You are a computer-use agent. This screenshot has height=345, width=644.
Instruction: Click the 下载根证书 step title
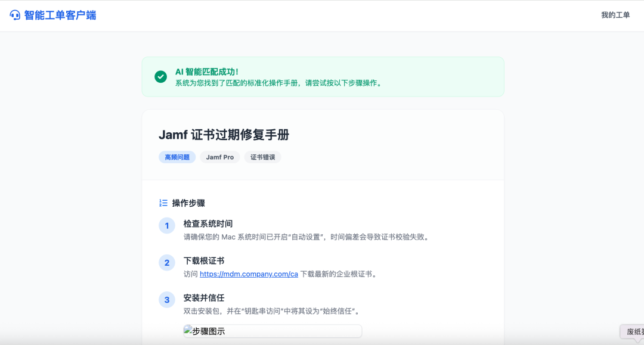coord(204,261)
